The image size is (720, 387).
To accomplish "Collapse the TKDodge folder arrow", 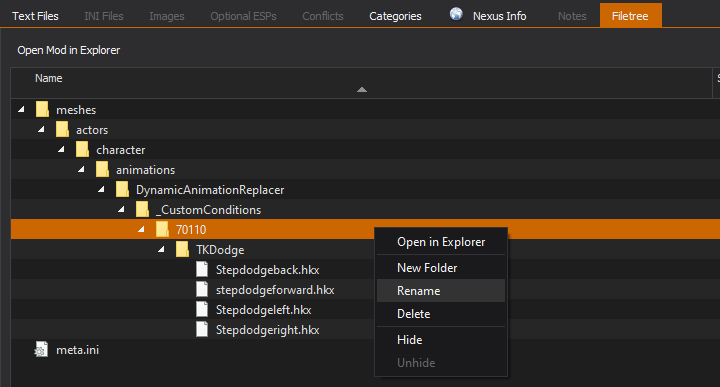I will 161,249.
